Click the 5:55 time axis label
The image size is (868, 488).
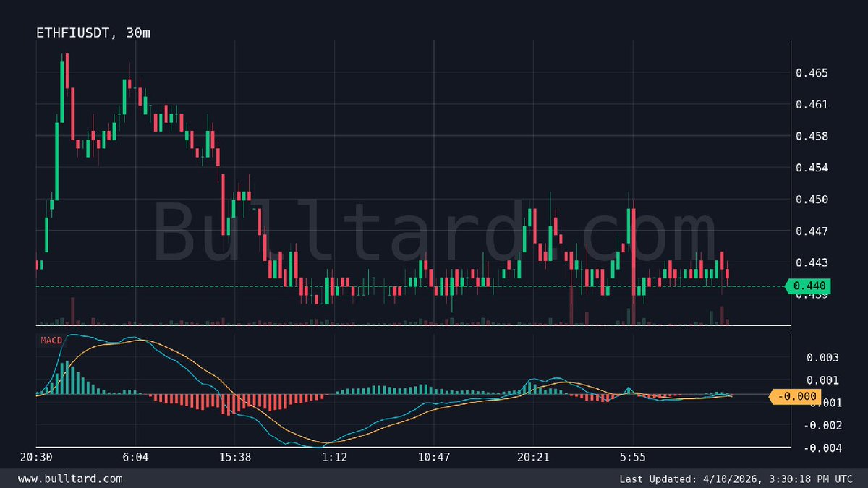click(633, 458)
